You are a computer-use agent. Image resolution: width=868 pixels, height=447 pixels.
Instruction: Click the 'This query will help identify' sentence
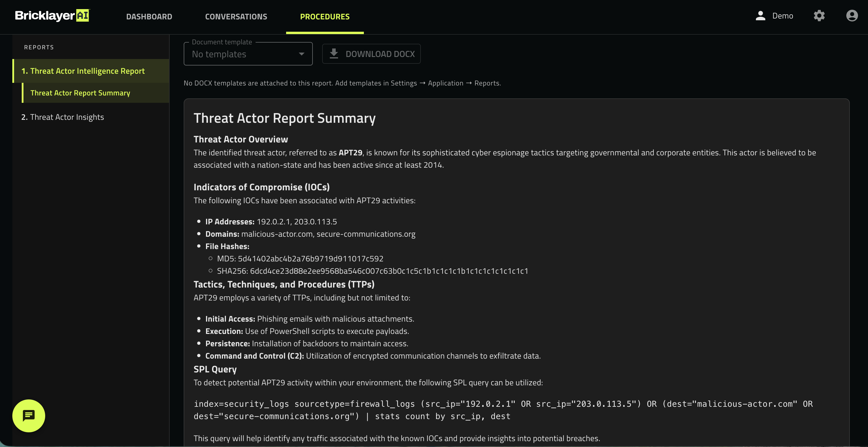click(x=397, y=438)
